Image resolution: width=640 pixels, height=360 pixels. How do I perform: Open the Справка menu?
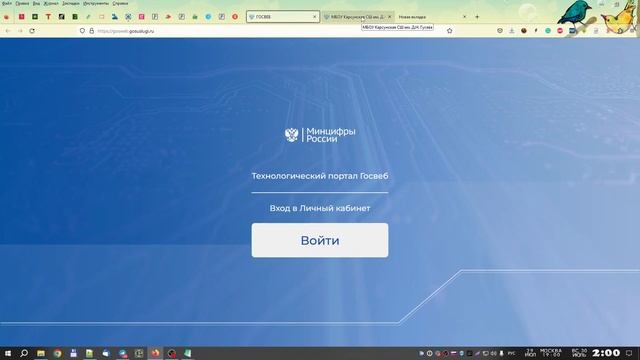[x=120, y=3]
